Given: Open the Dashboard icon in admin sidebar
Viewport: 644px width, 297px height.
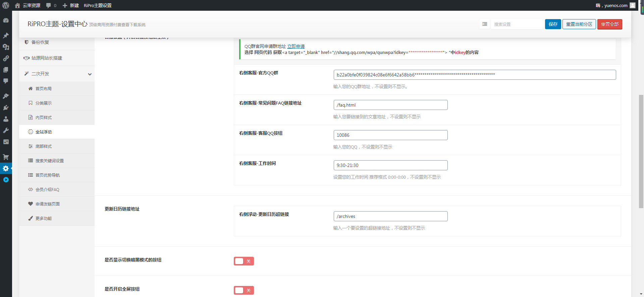Looking at the screenshot, I should pos(6,20).
